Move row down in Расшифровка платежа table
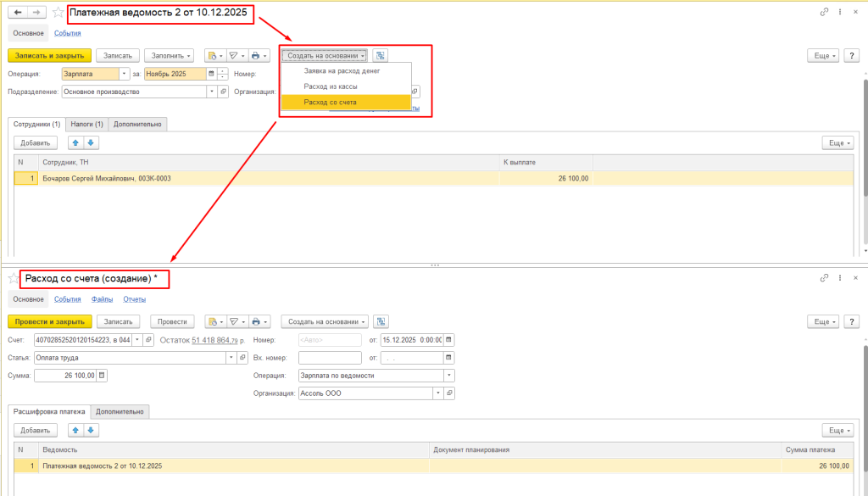 point(92,430)
